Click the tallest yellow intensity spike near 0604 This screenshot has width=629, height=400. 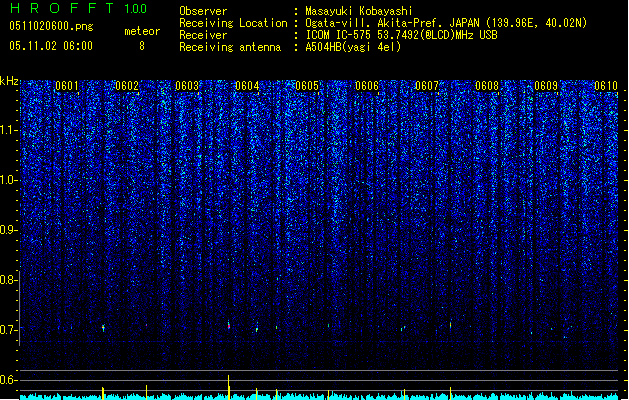tap(229, 387)
